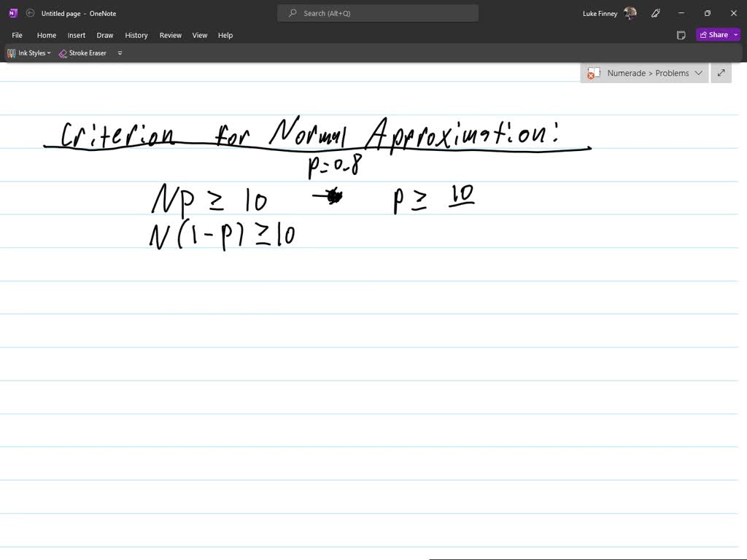747x560 pixels.
Task: Switch to the View tab
Action: [x=199, y=34]
